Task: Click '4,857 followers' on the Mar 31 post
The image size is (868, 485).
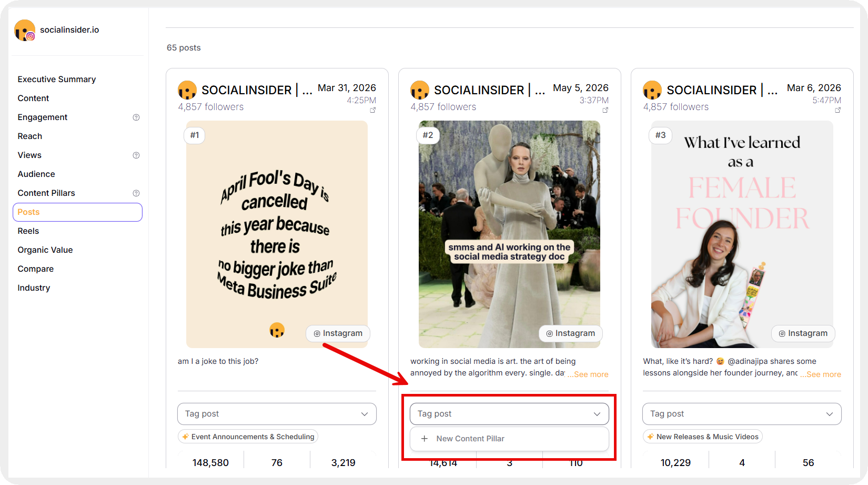Action: point(211,107)
